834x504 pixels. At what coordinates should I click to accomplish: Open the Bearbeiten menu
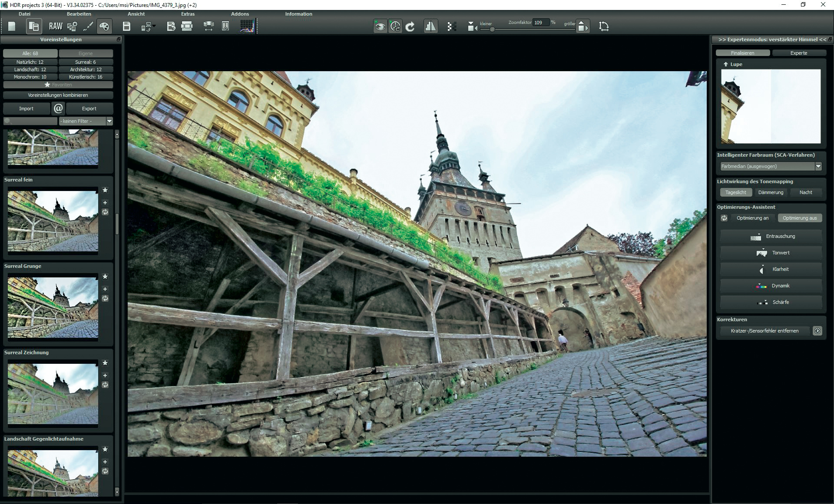point(79,14)
